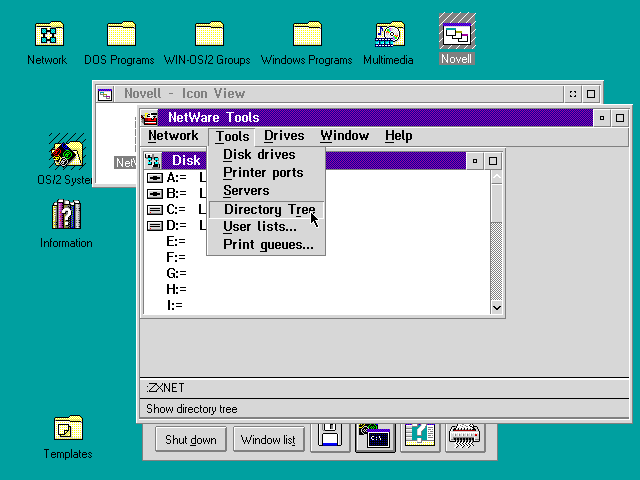The width and height of the screenshot is (640, 480).
Task: Choose Disk drives from Tools menu
Action: [x=266, y=155]
